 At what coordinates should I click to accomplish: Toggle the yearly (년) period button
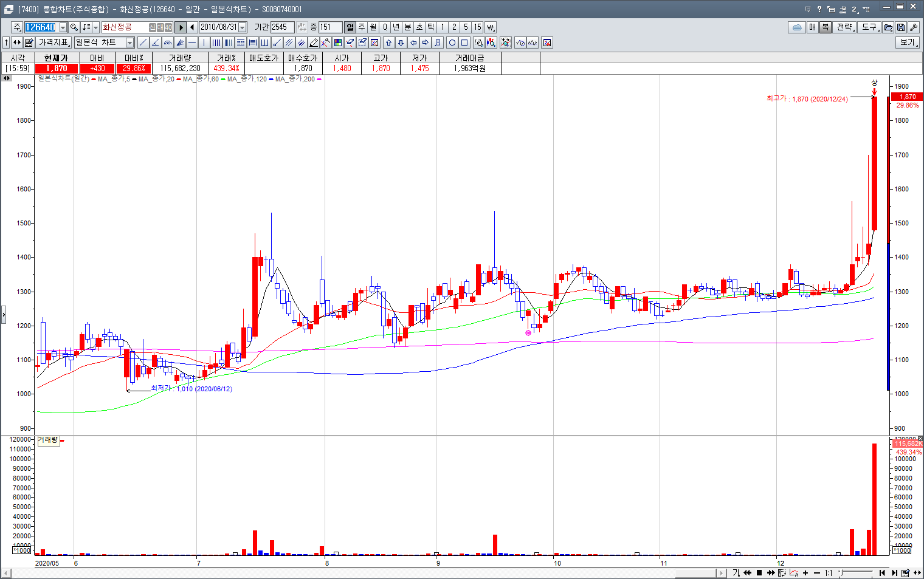pyautogui.click(x=396, y=27)
